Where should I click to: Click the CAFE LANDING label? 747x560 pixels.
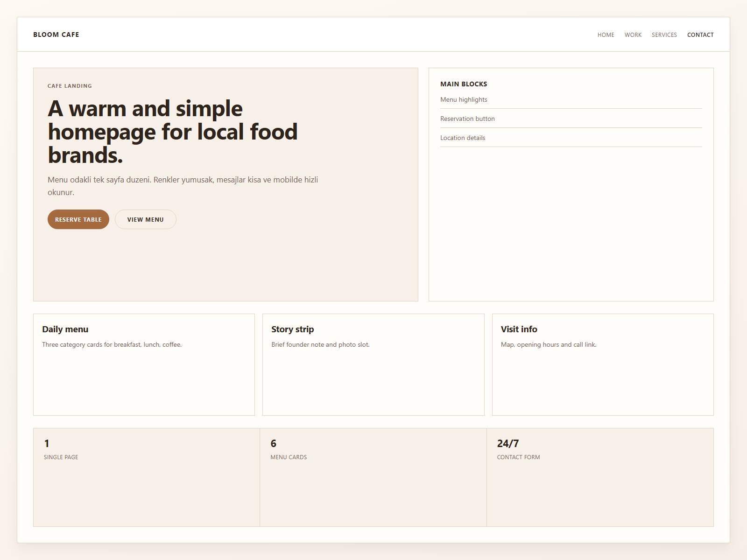[x=70, y=86]
